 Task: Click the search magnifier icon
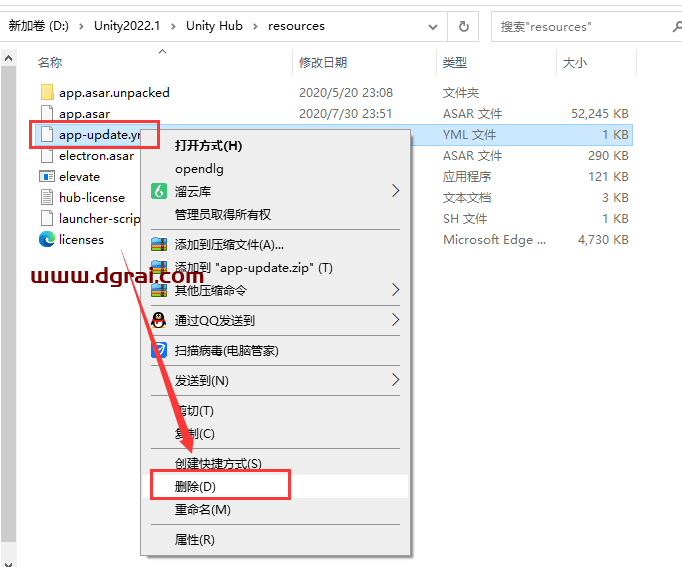[x=677, y=27]
